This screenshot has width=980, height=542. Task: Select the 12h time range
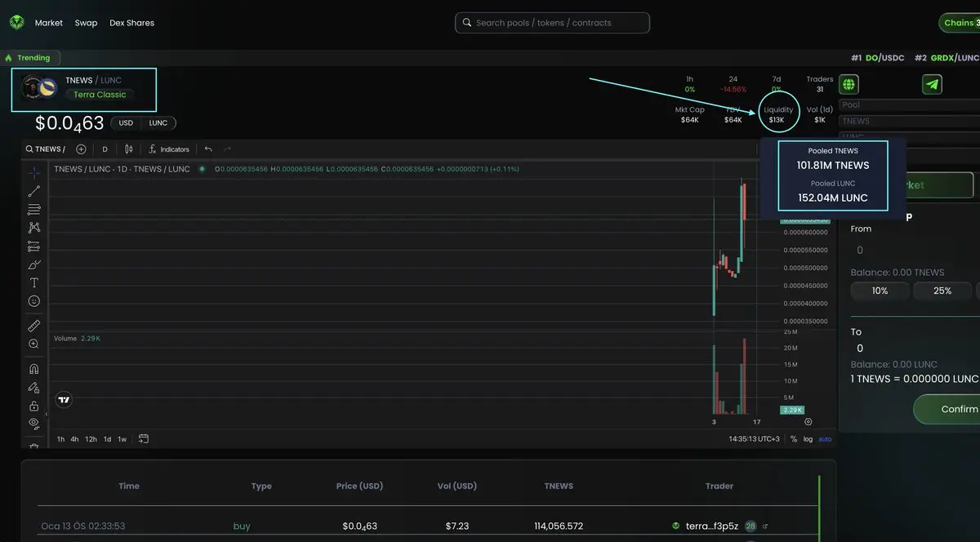[x=91, y=439]
